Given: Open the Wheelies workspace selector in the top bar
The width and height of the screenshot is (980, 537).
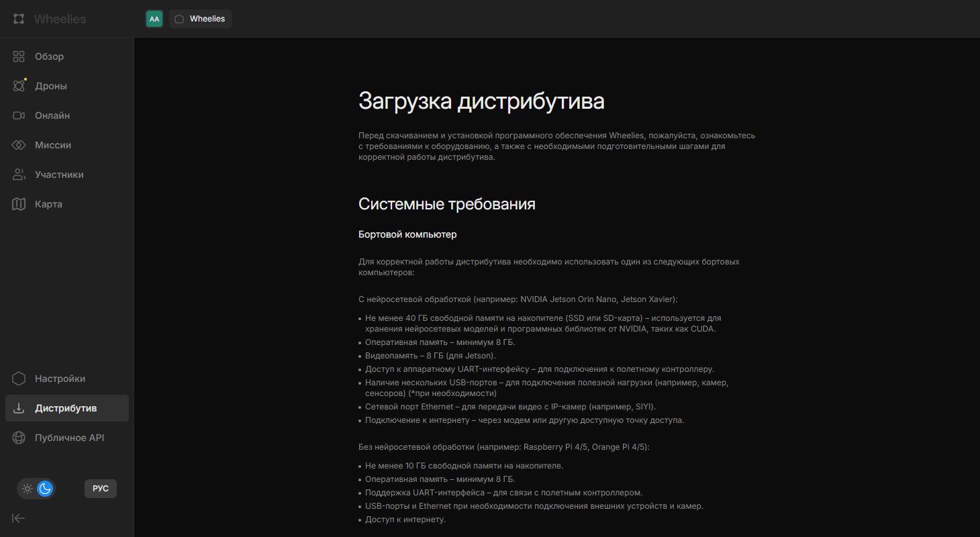Looking at the screenshot, I should click(x=200, y=19).
